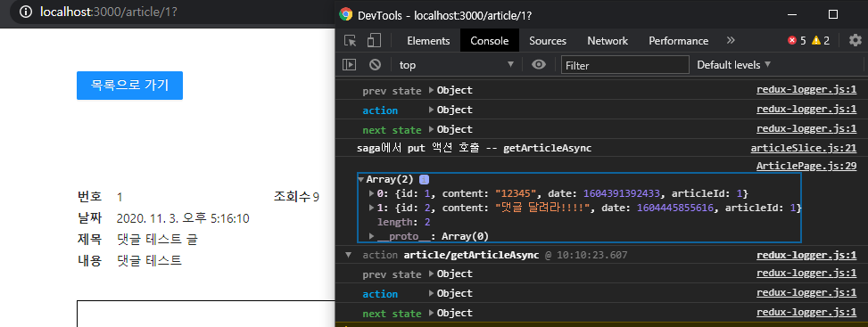Collapse the Array(2) log entry

click(x=361, y=179)
